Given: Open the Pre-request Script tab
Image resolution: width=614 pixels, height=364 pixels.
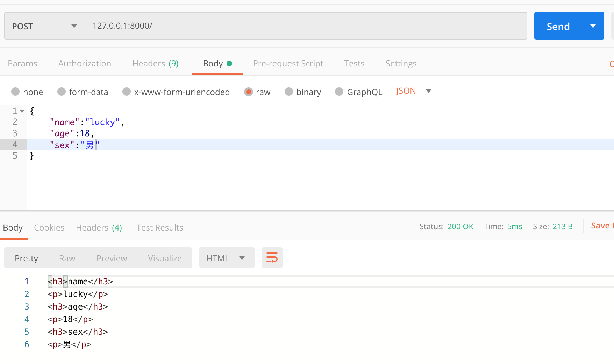Looking at the screenshot, I should click(x=288, y=64).
